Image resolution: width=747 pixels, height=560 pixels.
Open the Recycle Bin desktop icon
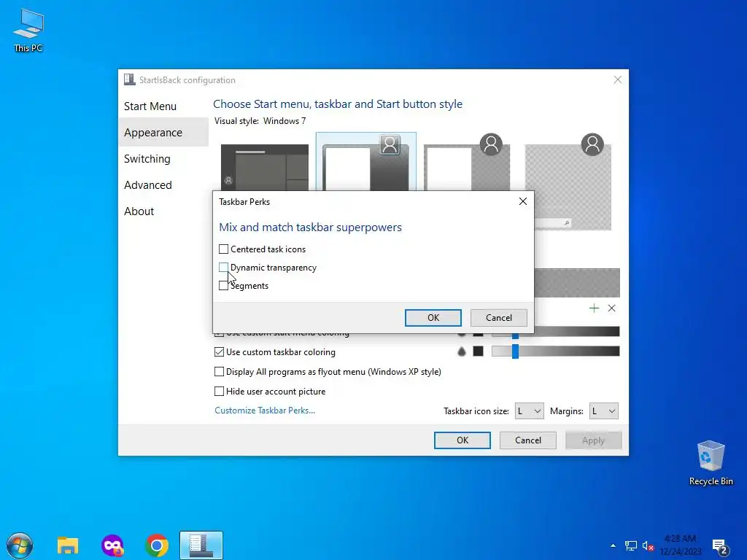[711, 463]
